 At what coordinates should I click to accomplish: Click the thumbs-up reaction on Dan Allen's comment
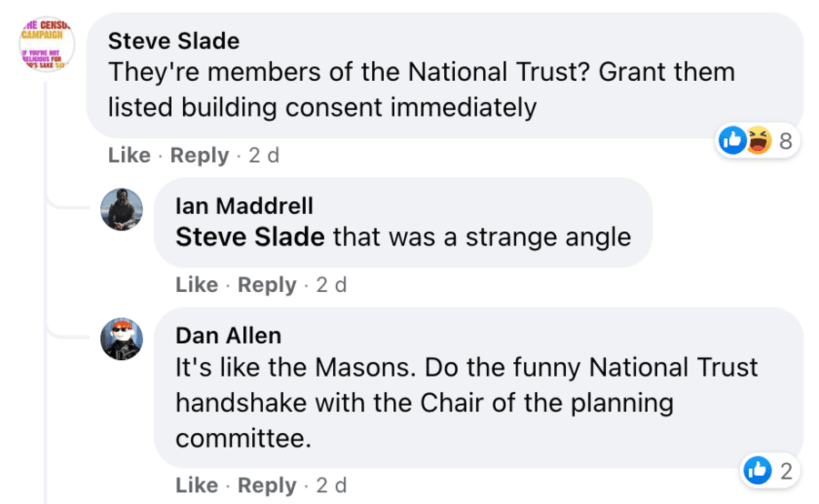point(757,470)
